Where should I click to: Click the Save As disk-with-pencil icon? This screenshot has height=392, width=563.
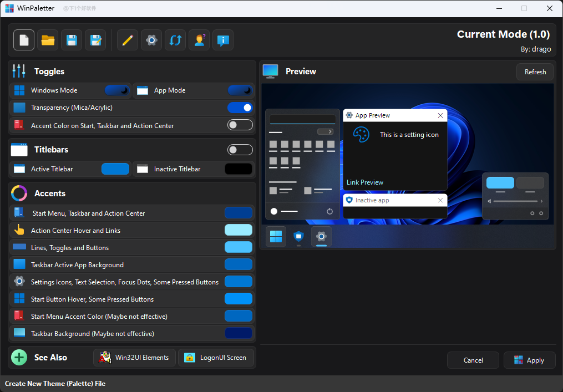coord(95,40)
